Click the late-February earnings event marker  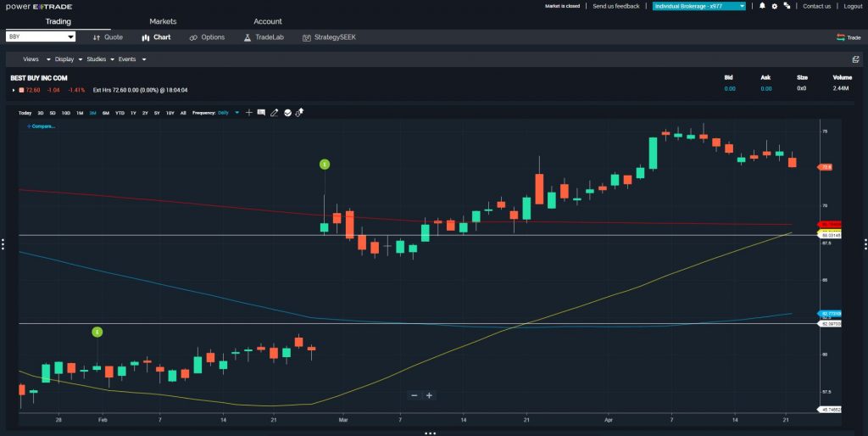click(325, 164)
